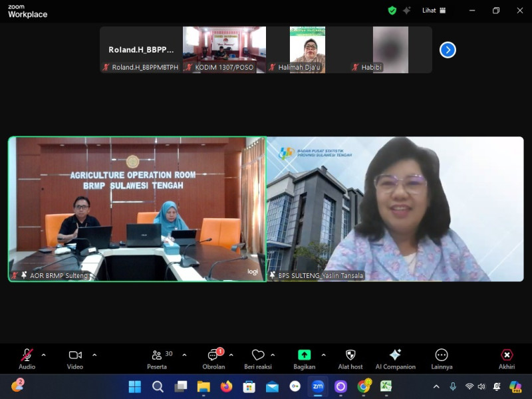Viewport: 532px width, 399px height.
Task: Expand the Peserta options chevron
Action: [x=184, y=355]
